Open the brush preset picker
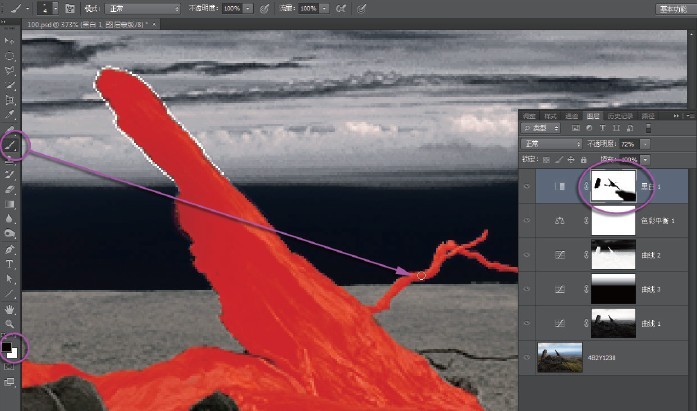 pos(50,8)
